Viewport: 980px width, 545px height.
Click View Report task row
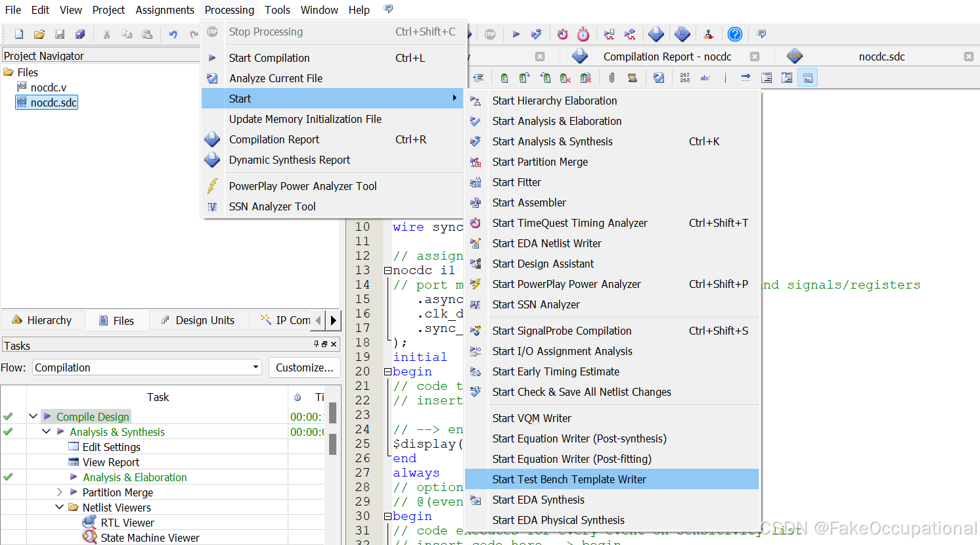pos(111,462)
